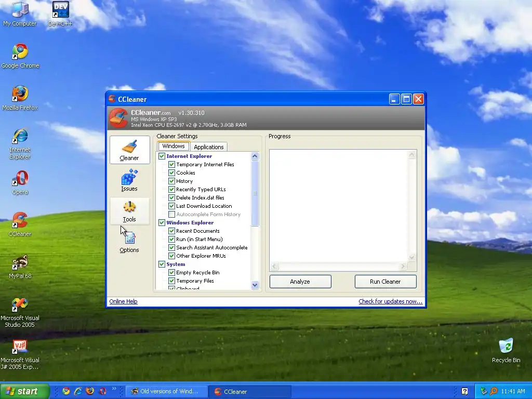This screenshot has height=399, width=532.
Task: Launch Opera from the quick launch bar
Action: click(x=102, y=391)
